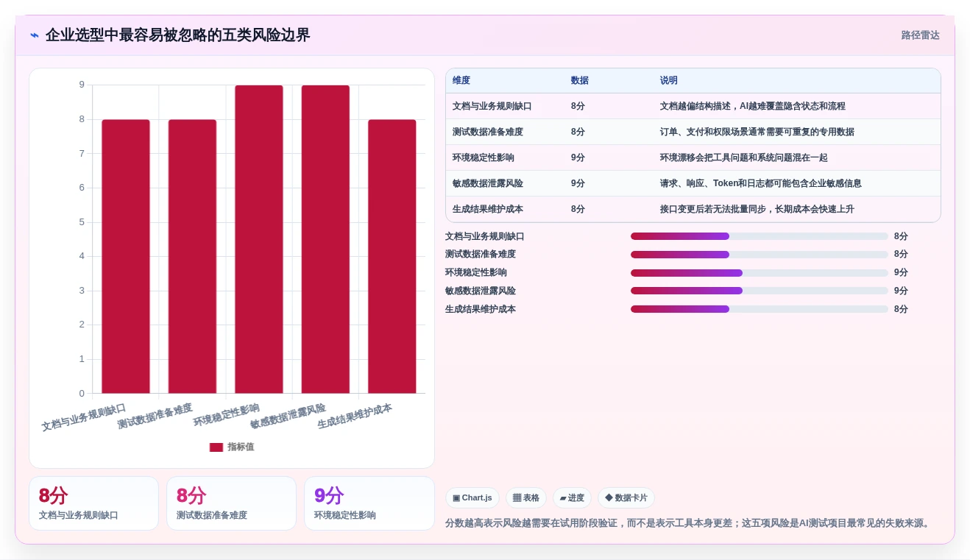Click the 敏感数据泄露风险 bar in chart
The image size is (970, 560).
tap(325, 239)
